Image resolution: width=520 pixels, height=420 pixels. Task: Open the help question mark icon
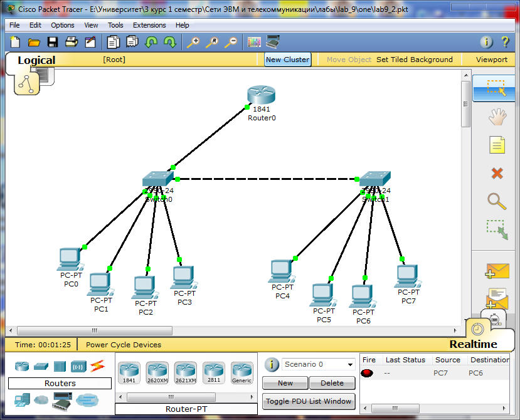(x=505, y=42)
